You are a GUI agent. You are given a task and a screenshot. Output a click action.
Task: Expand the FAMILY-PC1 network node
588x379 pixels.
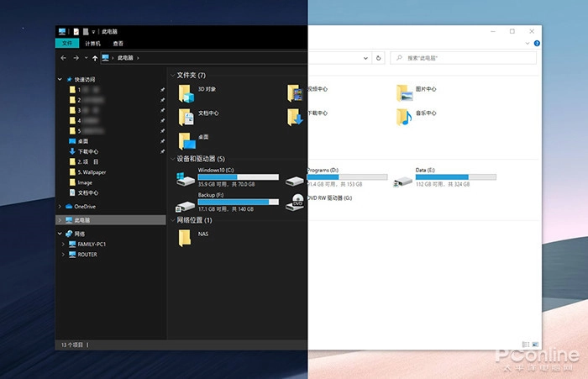coord(63,244)
